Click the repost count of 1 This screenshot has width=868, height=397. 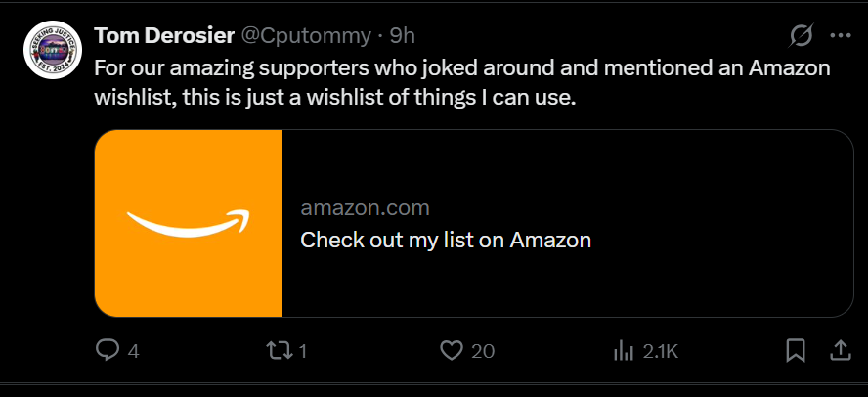pos(303,351)
